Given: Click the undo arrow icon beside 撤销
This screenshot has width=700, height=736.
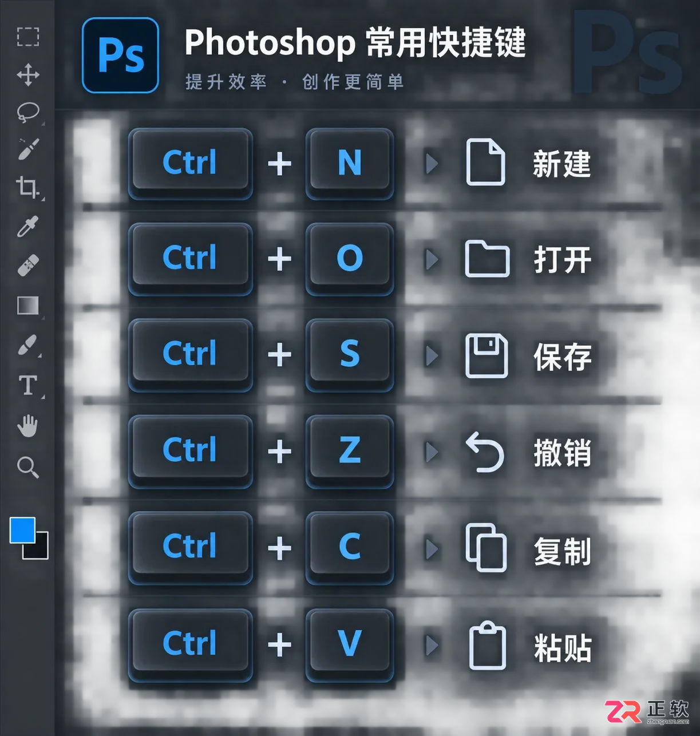Looking at the screenshot, I should coord(485,452).
